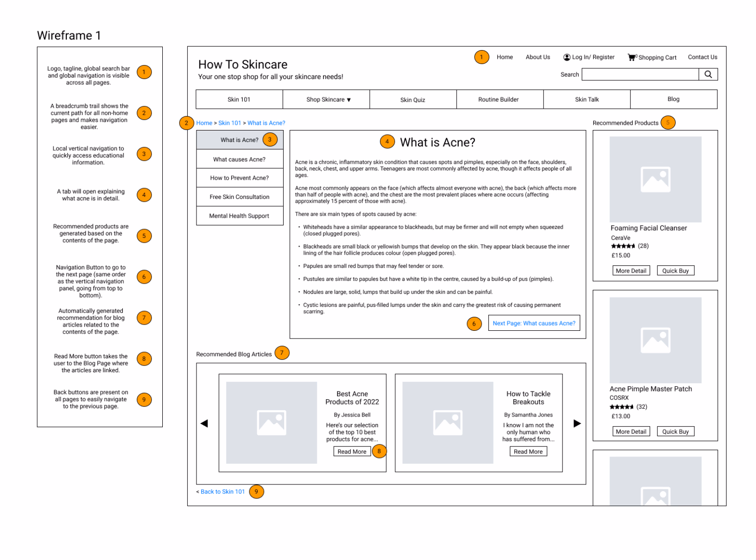Image resolution: width=756 pixels, height=560 pixels.
Task: Click What is Acne? breadcrumb link
Action: (x=266, y=123)
